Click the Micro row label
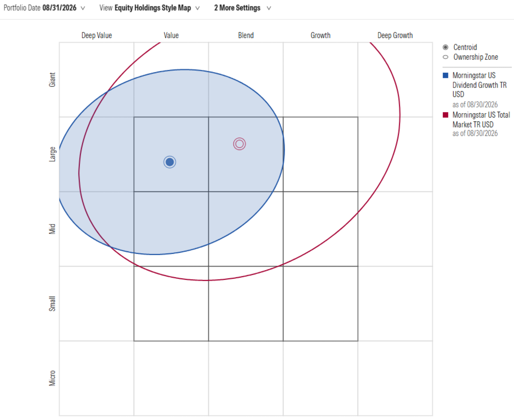The height and width of the screenshot is (420, 514). tap(52, 378)
